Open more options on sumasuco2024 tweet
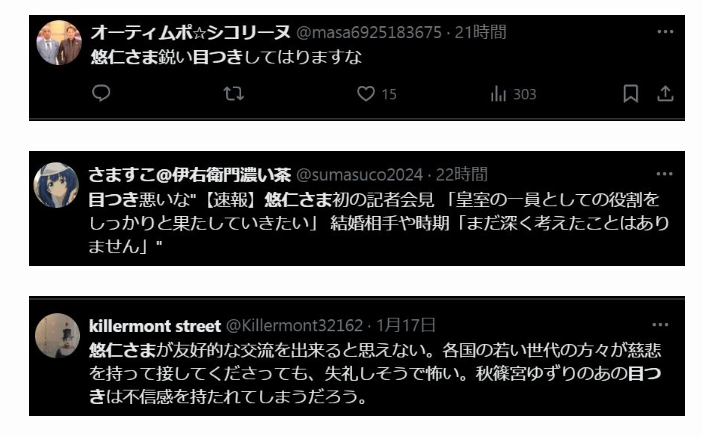 664,174
